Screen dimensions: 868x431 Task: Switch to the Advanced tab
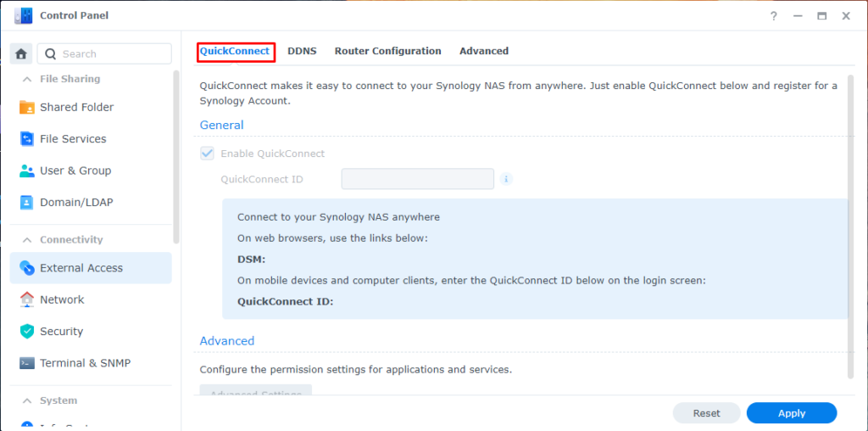coord(484,51)
